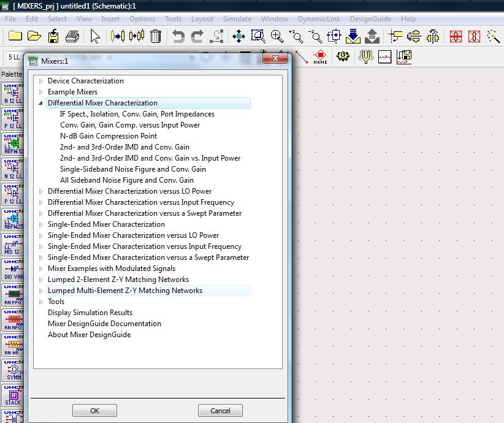Image resolution: width=504 pixels, height=423 pixels.
Task: Select All Sideband Noise Figure and Conv. Gain
Action: [x=127, y=180]
